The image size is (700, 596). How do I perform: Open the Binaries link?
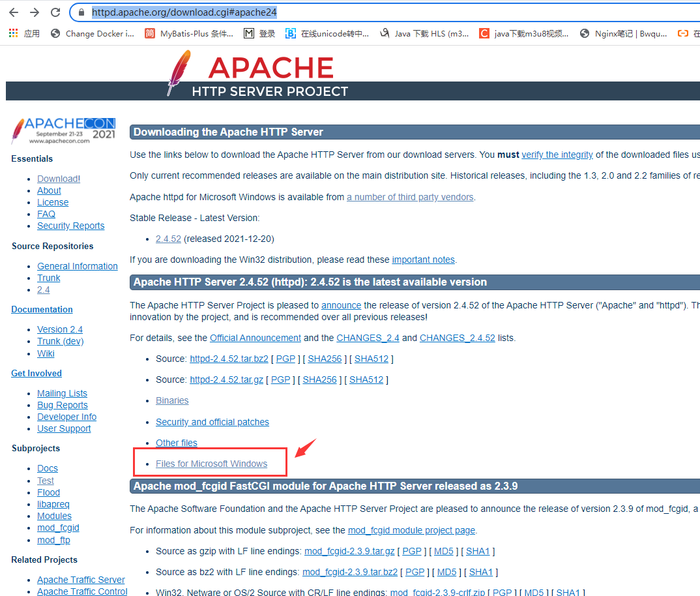click(x=172, y=400)
